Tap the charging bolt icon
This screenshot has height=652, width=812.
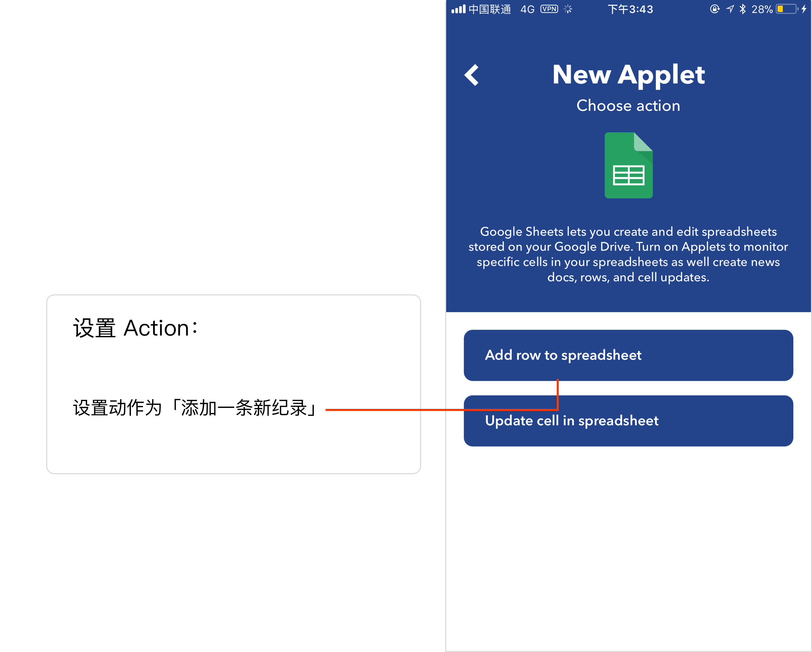[804, 9]
